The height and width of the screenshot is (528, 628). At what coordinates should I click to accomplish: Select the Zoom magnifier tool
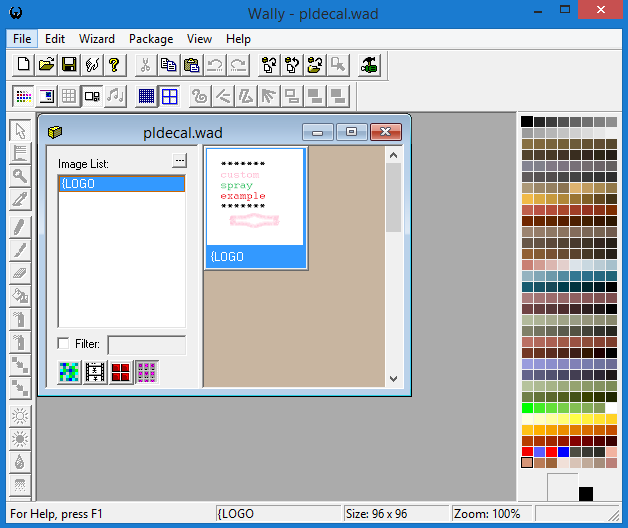[x=20, y=176]
